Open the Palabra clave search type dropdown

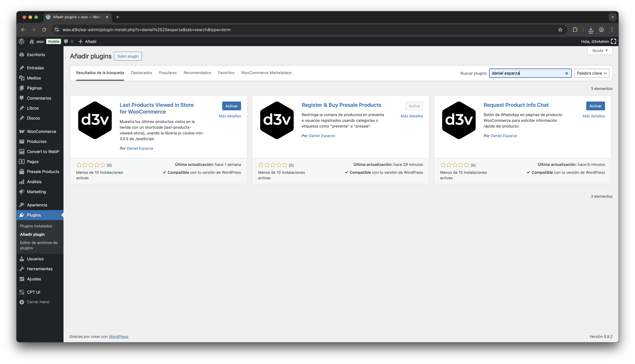591,73
